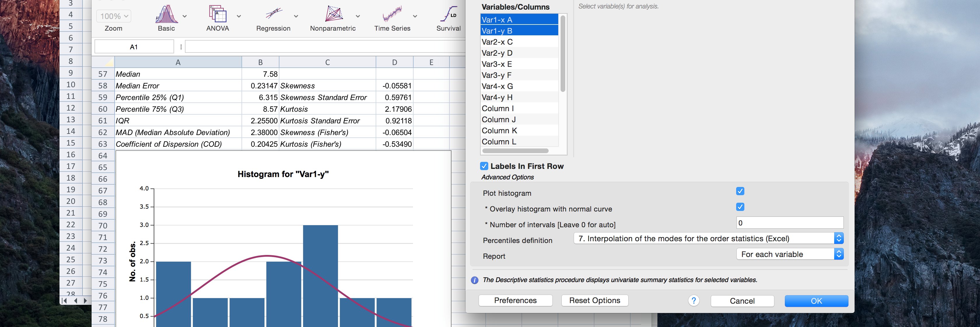Click the Preferences button
Screen dimensions: 980x327
click(515, 300)
